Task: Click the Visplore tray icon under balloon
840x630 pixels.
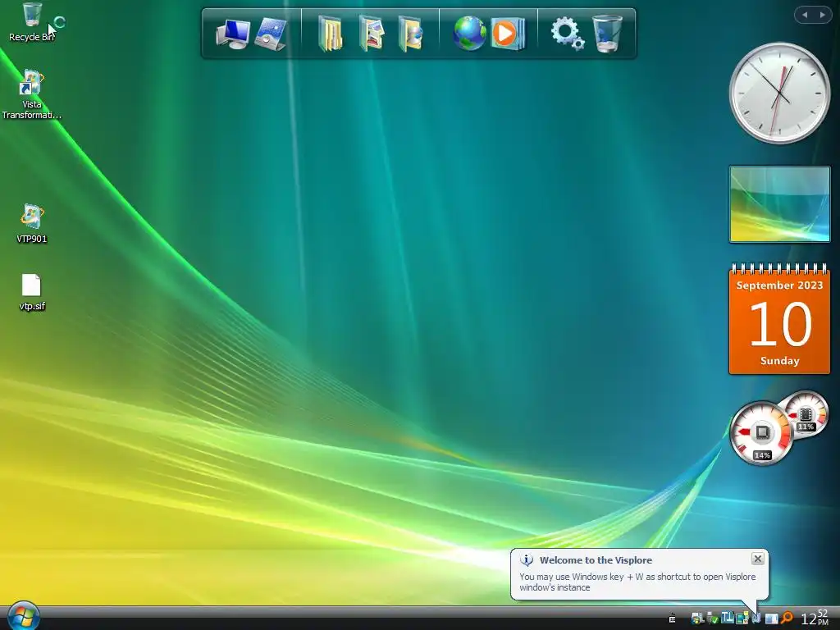Action: 756,618
